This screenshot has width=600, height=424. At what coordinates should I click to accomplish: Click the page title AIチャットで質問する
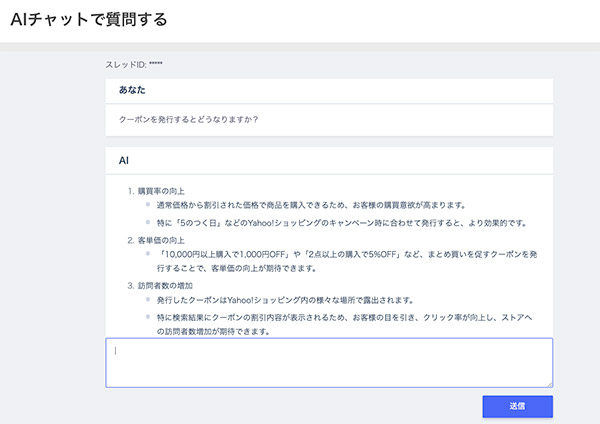click(x=89, y=19)
